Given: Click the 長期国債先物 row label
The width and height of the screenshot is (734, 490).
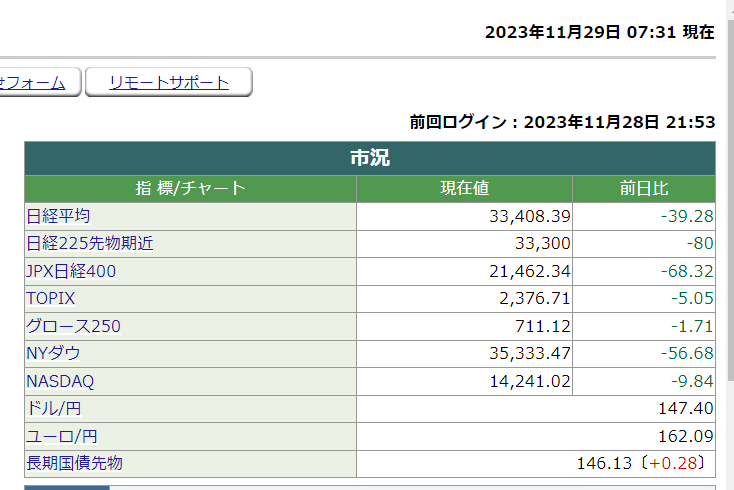Looking at the screenshot, I should [x=75, y=463].
